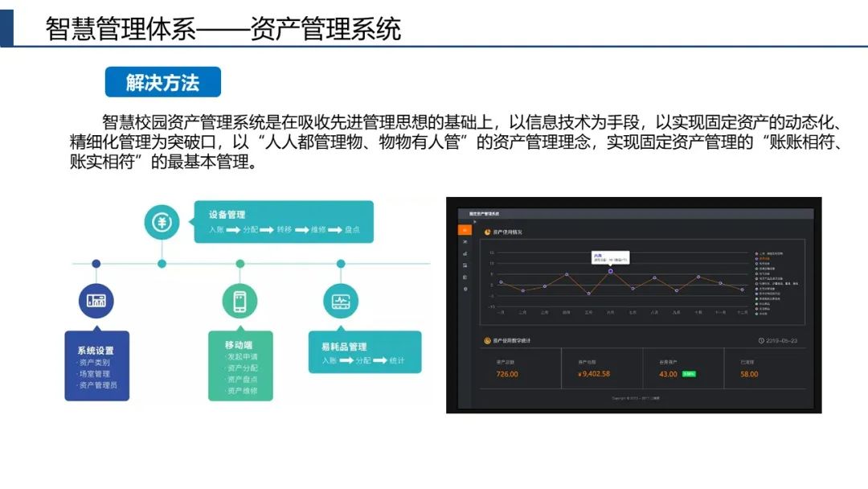The height and width of the screenshot is (489, 868).
Task: Click the bar chart icon in dashboard sidebar
Action: [x=465, y=253]
